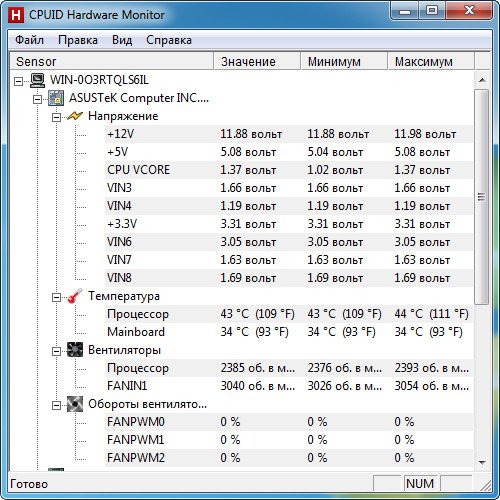Click the thermometer icon beside Температура
Image resolution: width=500 pixels, height=500 pixels.
coord(75,296)
